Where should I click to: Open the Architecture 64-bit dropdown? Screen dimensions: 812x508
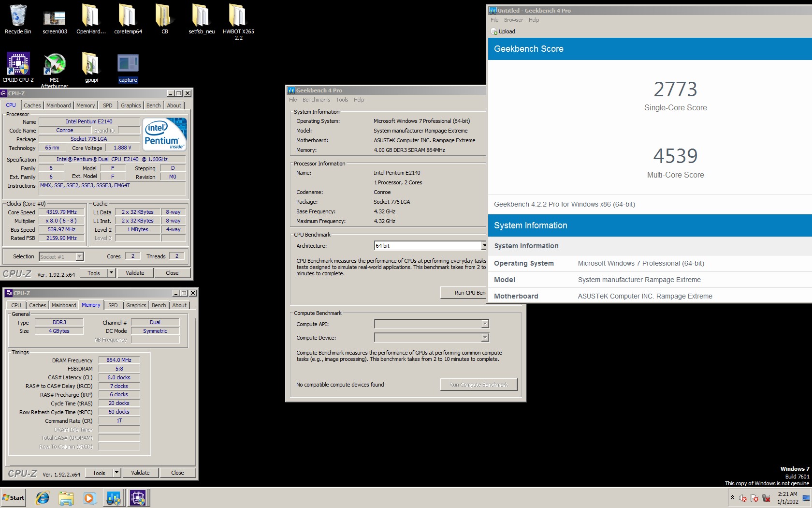click(x=484, y=246)
